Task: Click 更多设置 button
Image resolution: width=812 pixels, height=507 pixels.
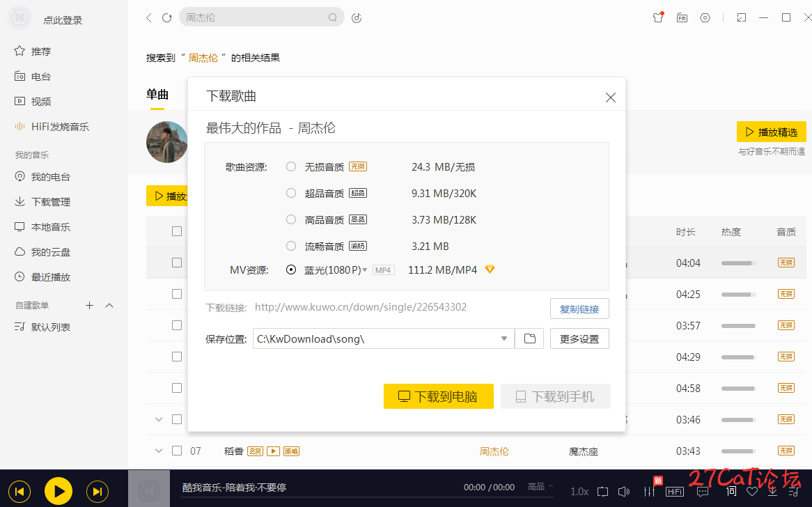Action: [579, 338]
